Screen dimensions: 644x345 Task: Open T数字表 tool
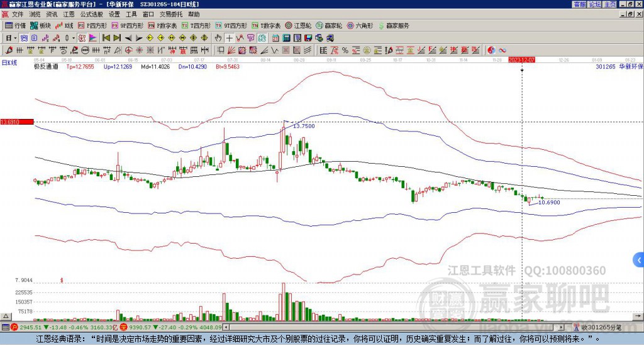[266, 25]
